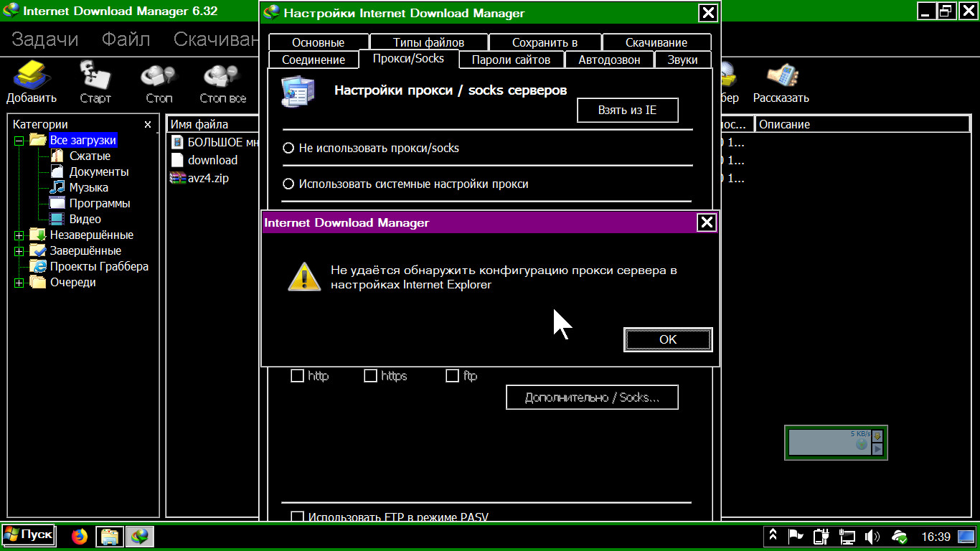
Task: Click the taskbar clock 16:39
Action: pos(936,537)
